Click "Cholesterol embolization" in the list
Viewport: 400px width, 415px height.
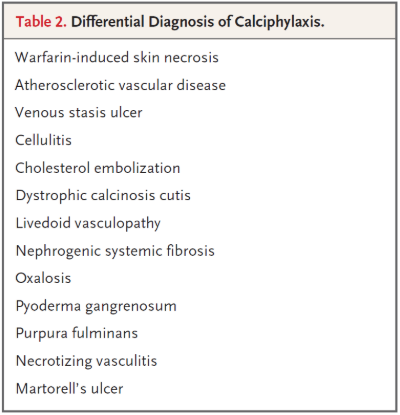pos(98,168)
